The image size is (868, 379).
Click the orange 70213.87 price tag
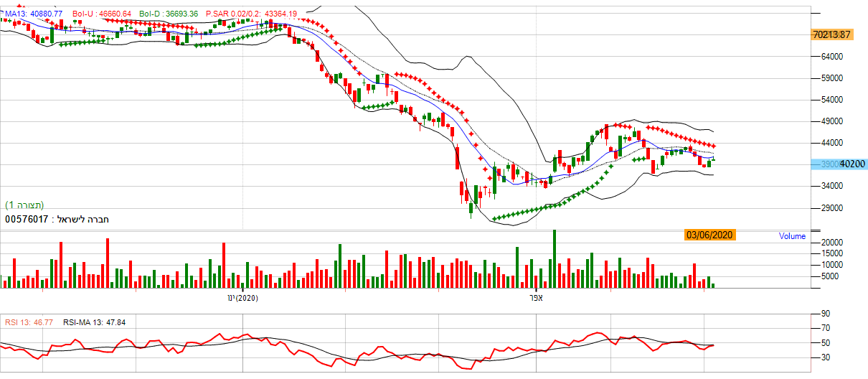[831, 34]
